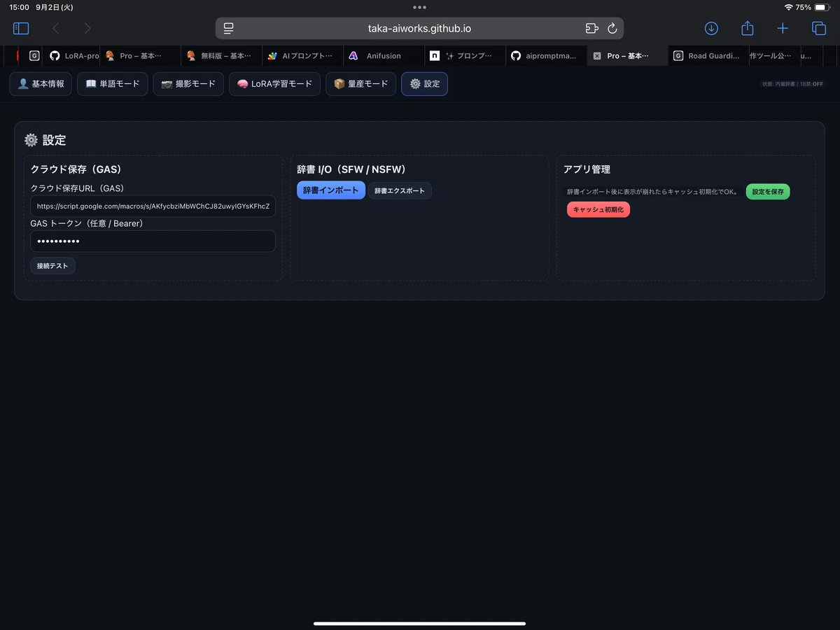This screenshot has width=840, height=630.
Task: Switch to the Road Guardi tab
Action: click(x=708, y=56)
